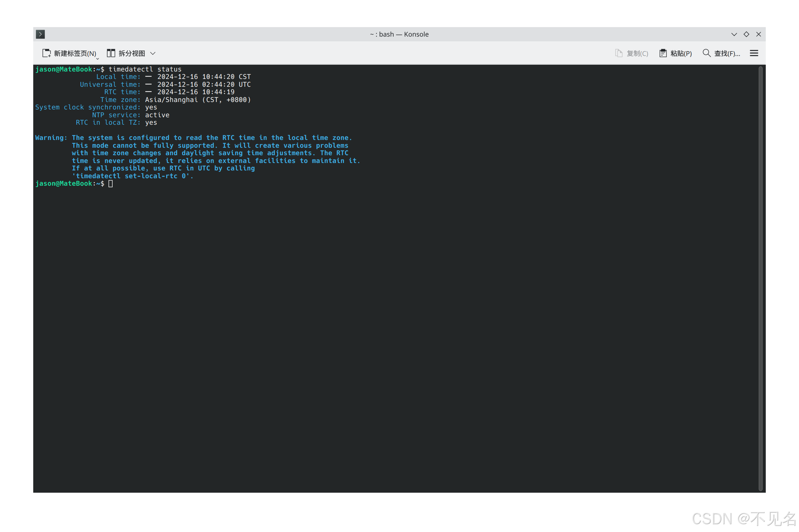Click the 新建标签页(N) label
799x532 pixels.
click(x=74, y=53)
